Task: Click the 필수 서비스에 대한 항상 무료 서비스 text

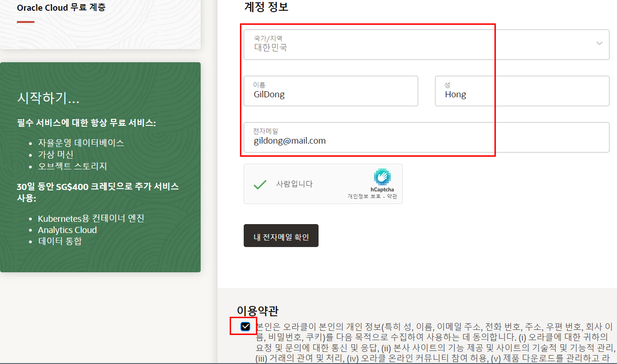Action: (x=87, y=123)
